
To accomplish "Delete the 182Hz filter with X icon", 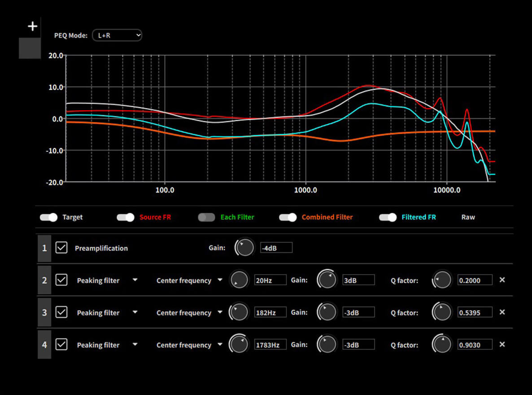I will pos(502,312).
